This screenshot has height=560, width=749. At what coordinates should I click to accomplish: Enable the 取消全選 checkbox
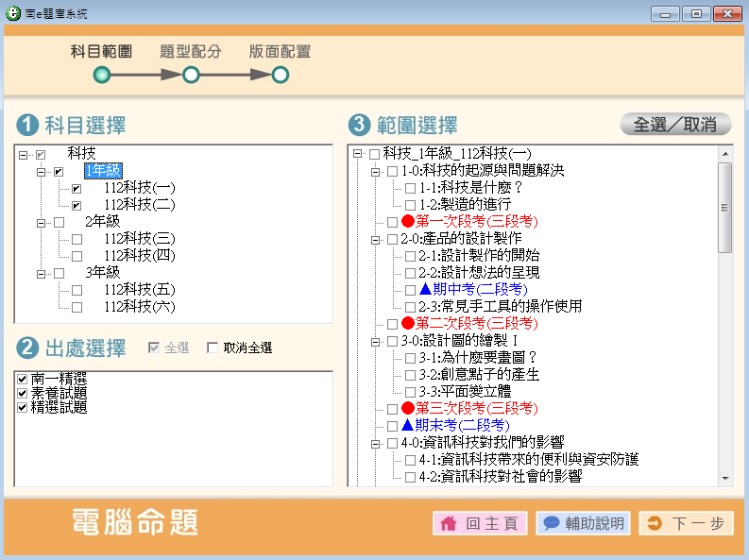[213, 348]
